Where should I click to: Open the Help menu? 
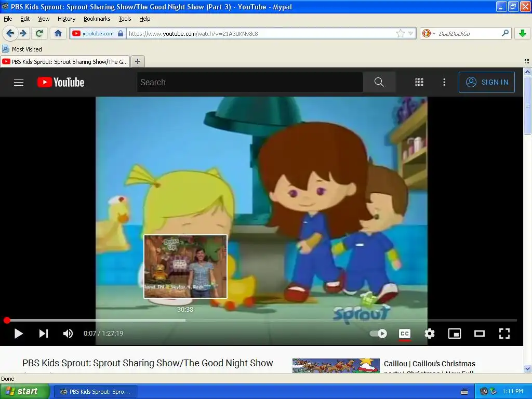(145, 19)
